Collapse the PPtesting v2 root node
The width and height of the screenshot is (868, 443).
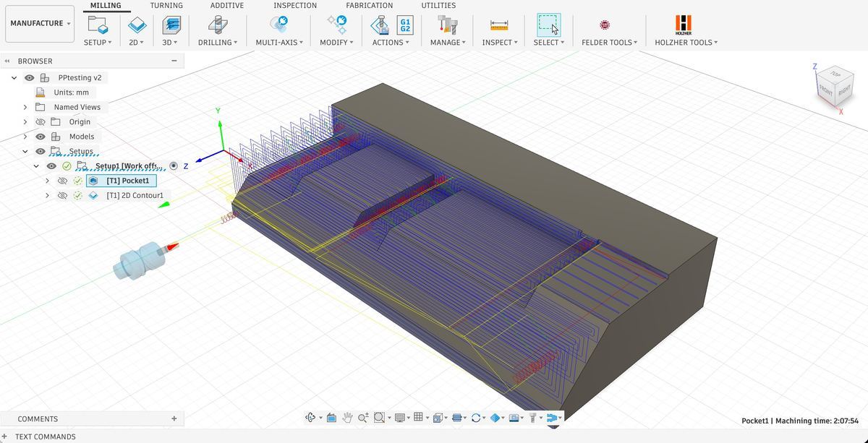click(14, 77)
